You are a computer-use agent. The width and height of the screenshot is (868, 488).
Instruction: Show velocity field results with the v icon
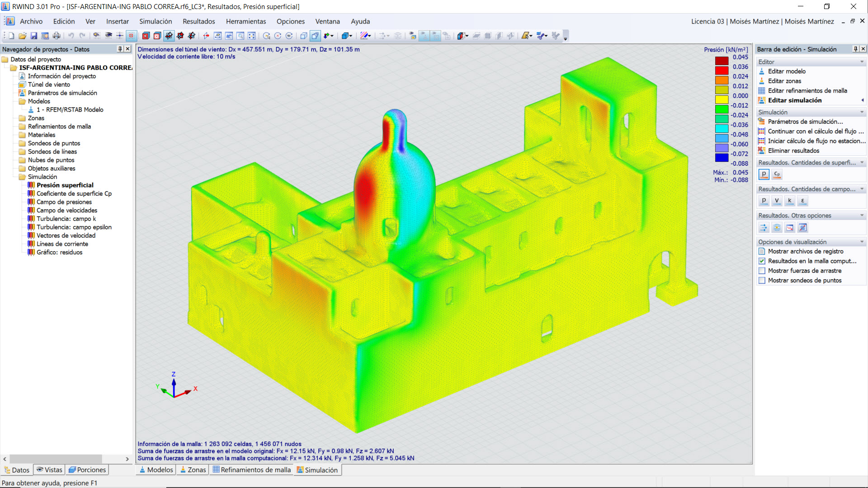(x=777, y=201)
